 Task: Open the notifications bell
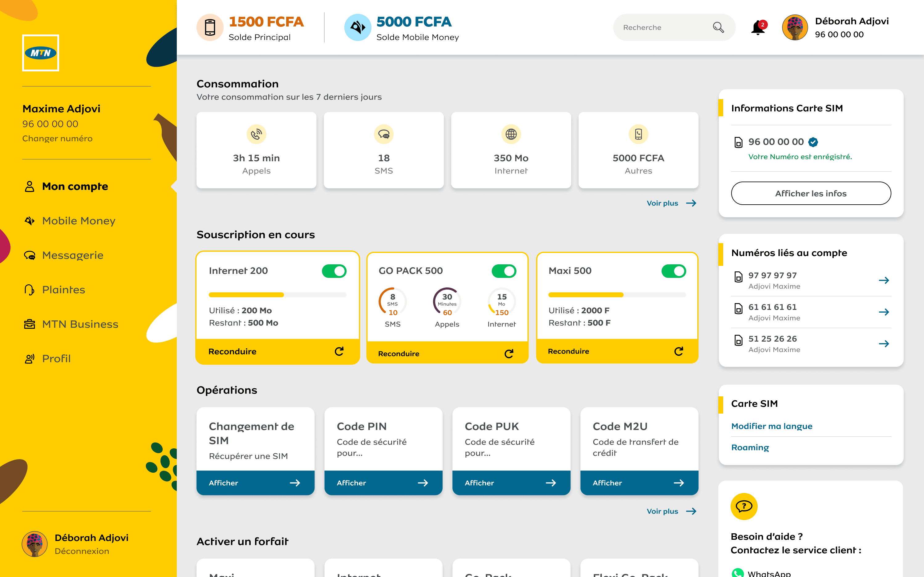click(758, 27)
